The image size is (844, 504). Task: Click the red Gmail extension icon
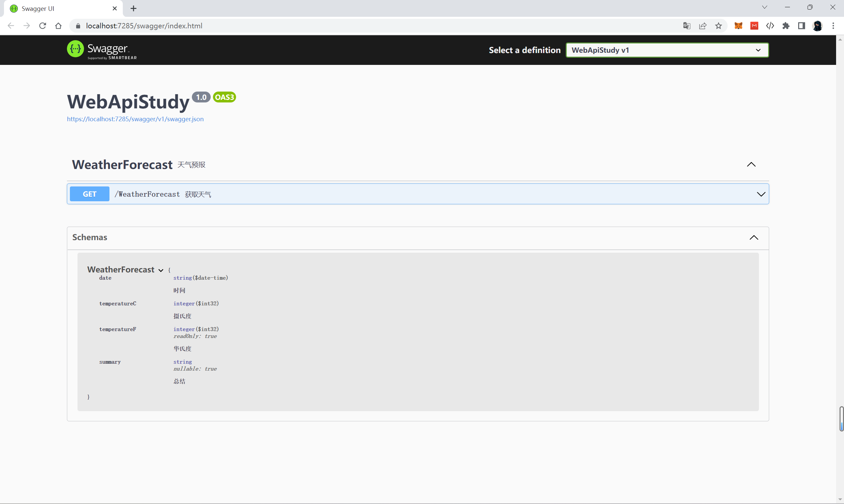coord(754,26)
